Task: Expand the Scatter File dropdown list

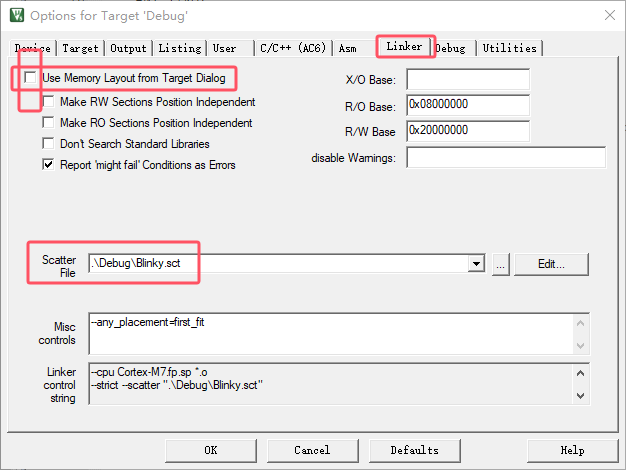Action: 476,264
